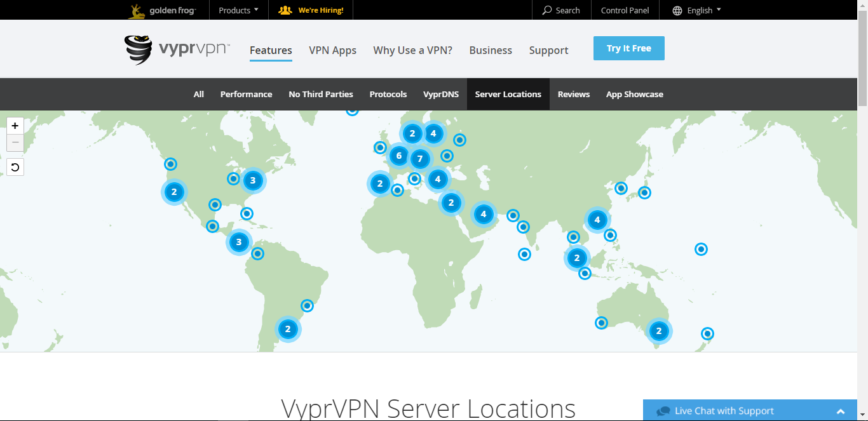Reset the map view with the rotate icon
The width and height of the screenshot is (868, 421).
click(x=15, y=168)
